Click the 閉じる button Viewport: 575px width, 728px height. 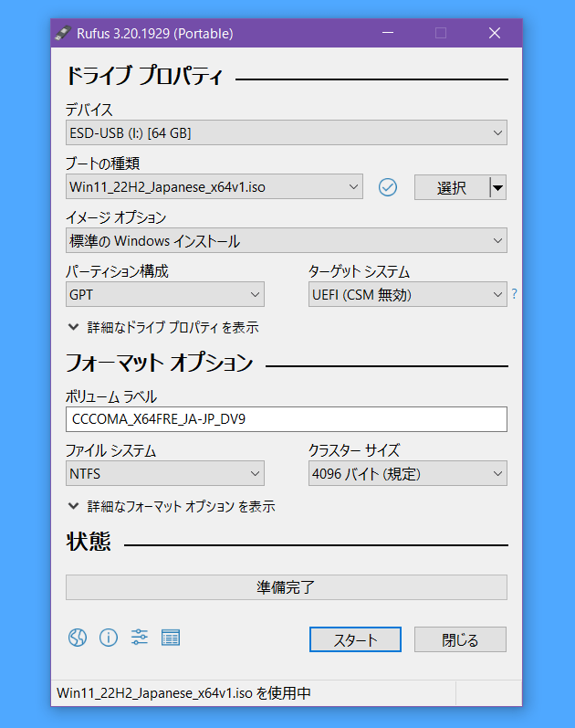460,639
